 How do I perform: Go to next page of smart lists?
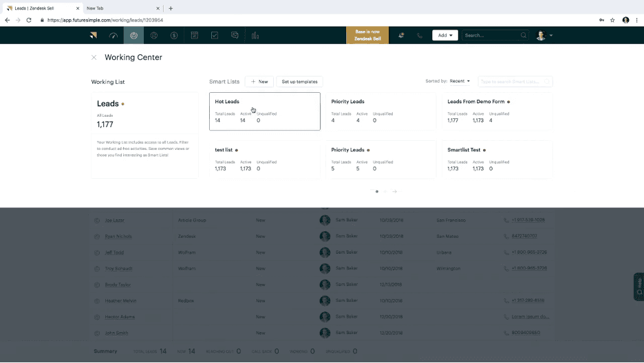coord(394,192)
